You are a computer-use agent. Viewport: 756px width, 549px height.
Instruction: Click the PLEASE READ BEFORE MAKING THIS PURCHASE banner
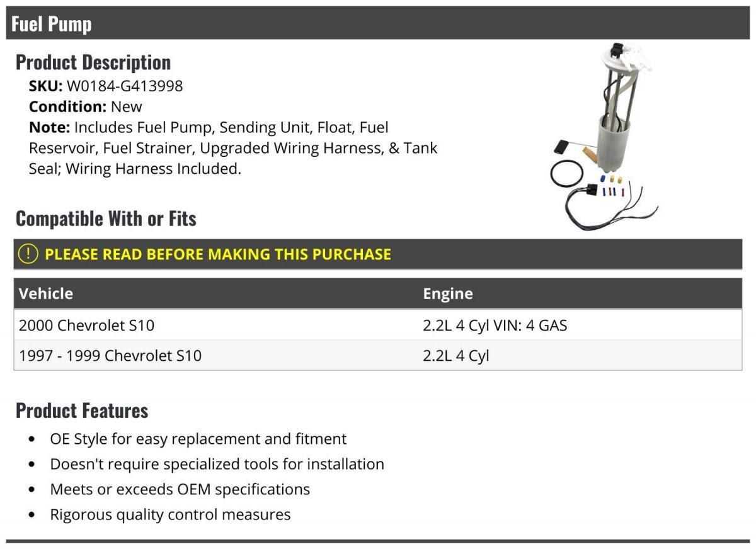coord(217,254)
